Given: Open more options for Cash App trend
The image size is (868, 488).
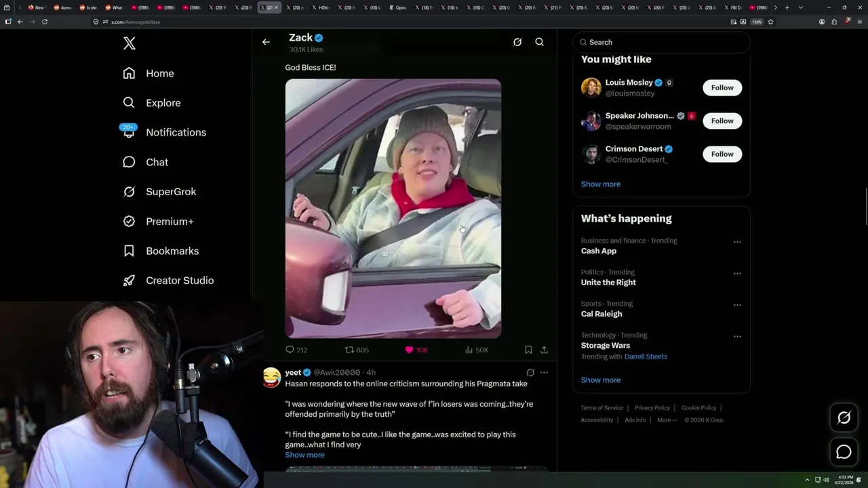Looking at the screenshot, I should [x=737, y=242].
